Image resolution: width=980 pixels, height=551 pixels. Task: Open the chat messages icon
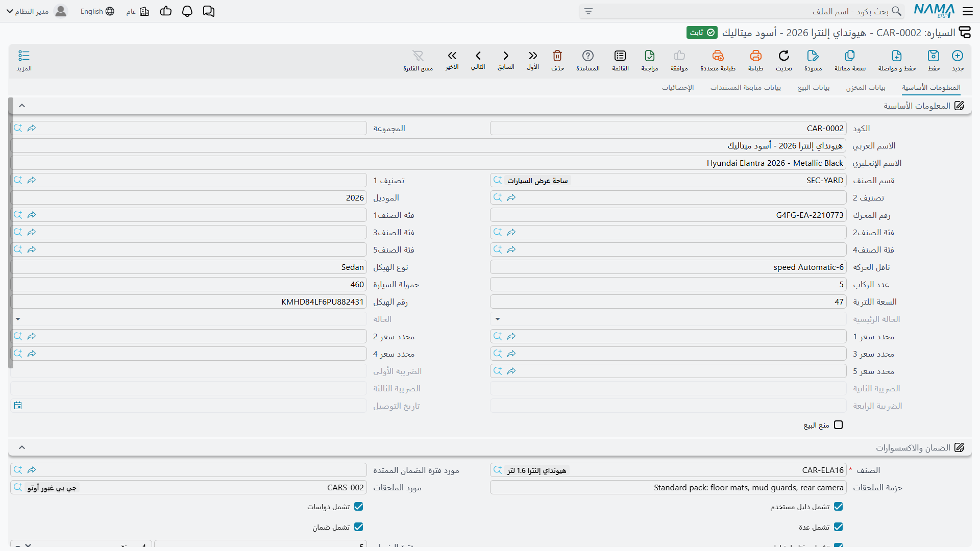209,11
